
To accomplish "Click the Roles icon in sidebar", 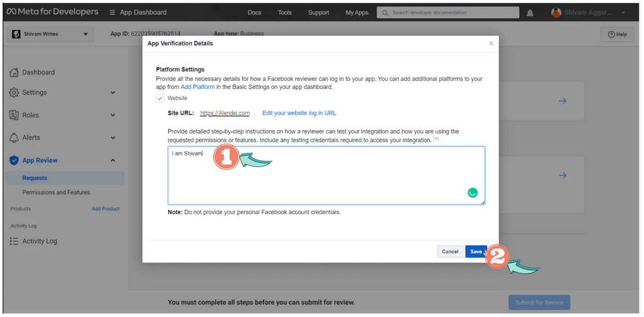I will click(14, 115).
